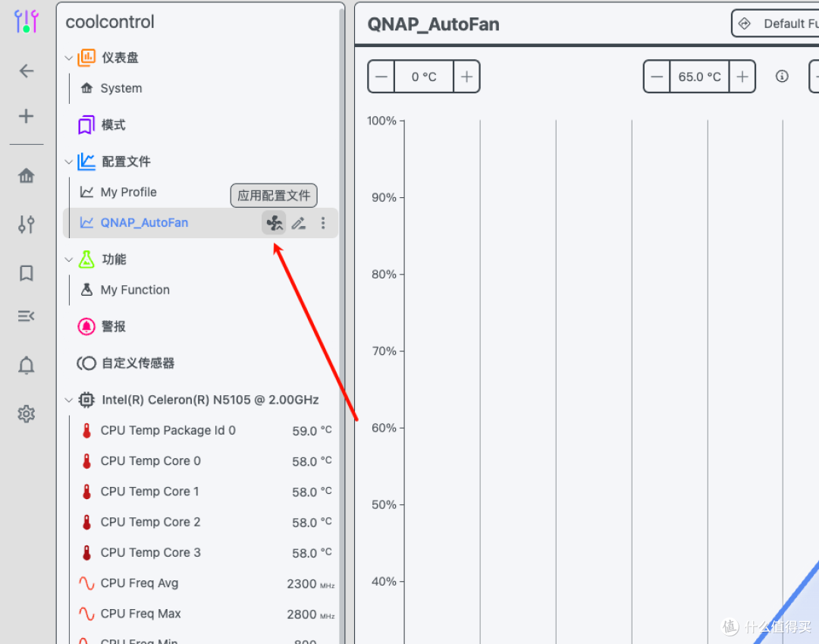Click the plus add icon in sidebar
This screenshot has width=819, height=644.
[x=27, y=116]
